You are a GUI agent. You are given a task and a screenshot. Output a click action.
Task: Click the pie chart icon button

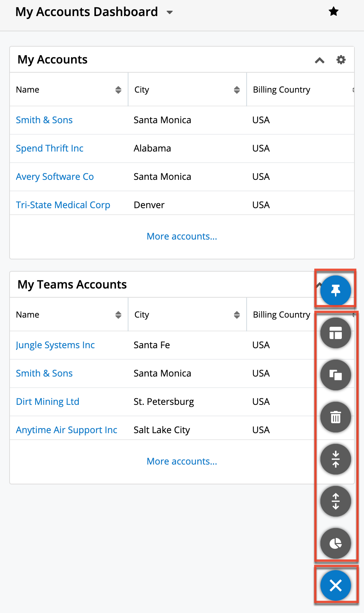click(x=335, y=543)
